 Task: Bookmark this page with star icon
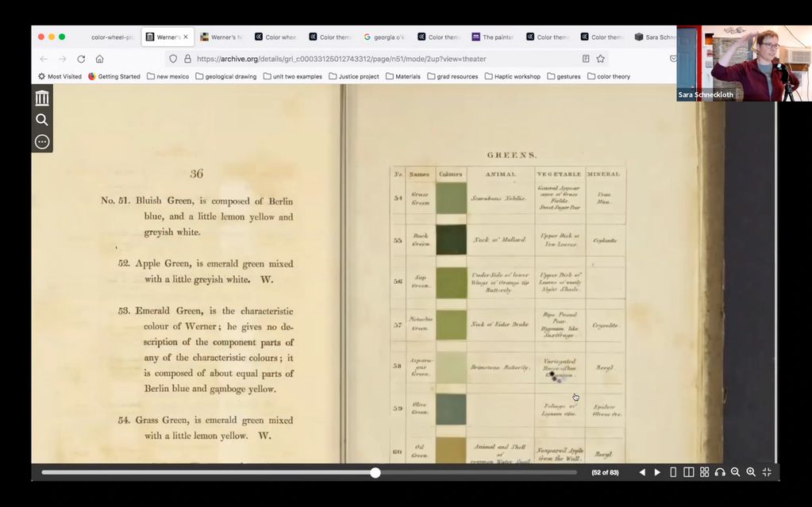[x=601, y=59]
